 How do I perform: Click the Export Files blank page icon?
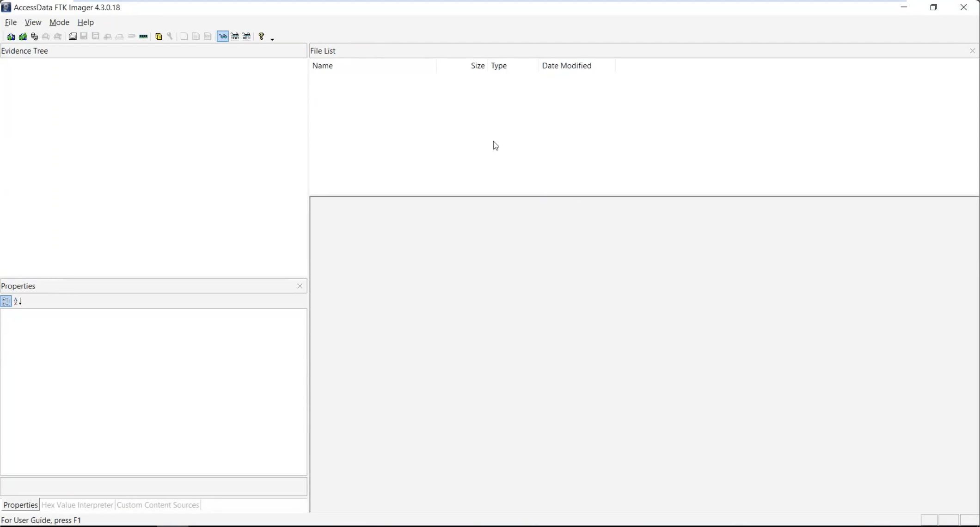tap(184, 37)
